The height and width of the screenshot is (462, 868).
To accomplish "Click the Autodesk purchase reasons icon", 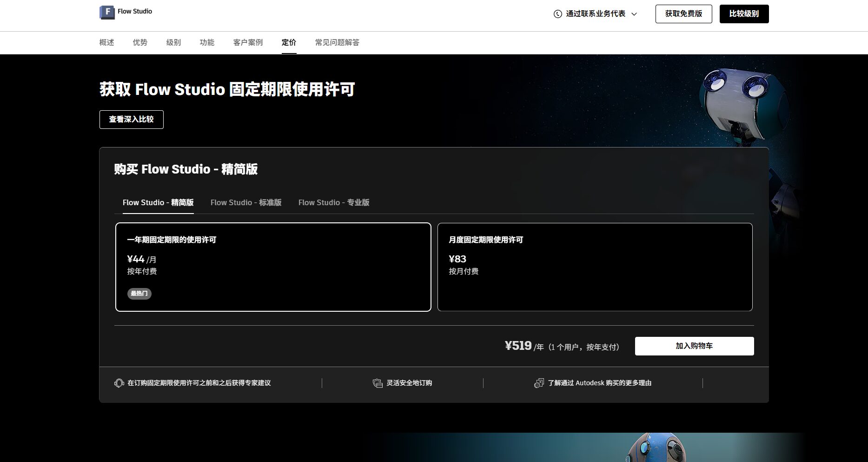I will coord(539,383).
